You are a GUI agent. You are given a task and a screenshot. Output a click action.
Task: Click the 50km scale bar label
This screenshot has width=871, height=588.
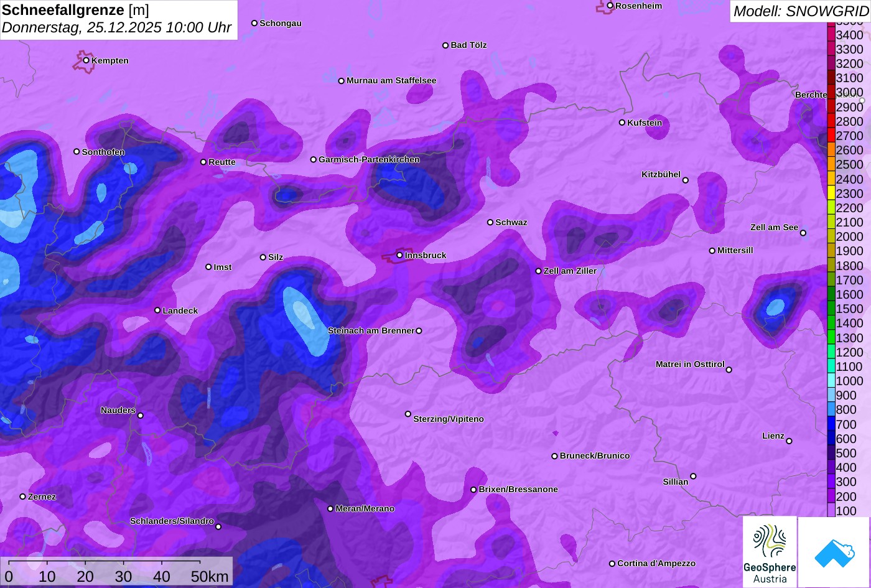[x=210, y=577]
